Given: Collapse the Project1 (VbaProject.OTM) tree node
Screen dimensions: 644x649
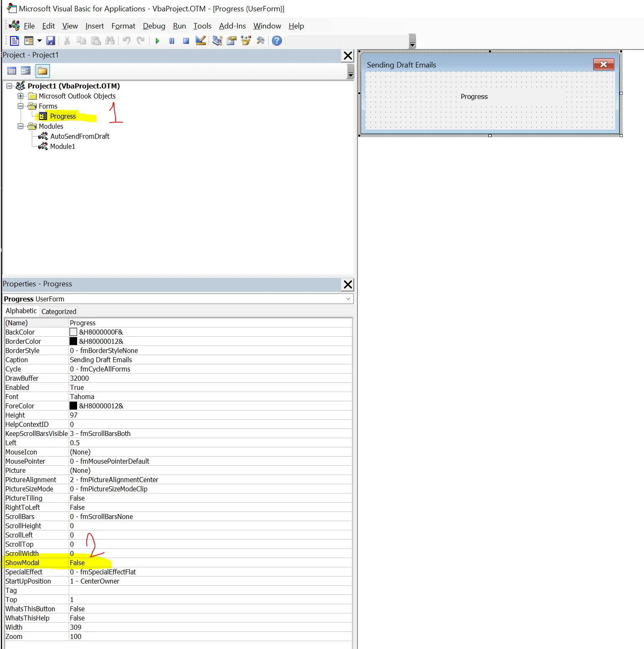Looking at the screenshot, I should point(9,86).
